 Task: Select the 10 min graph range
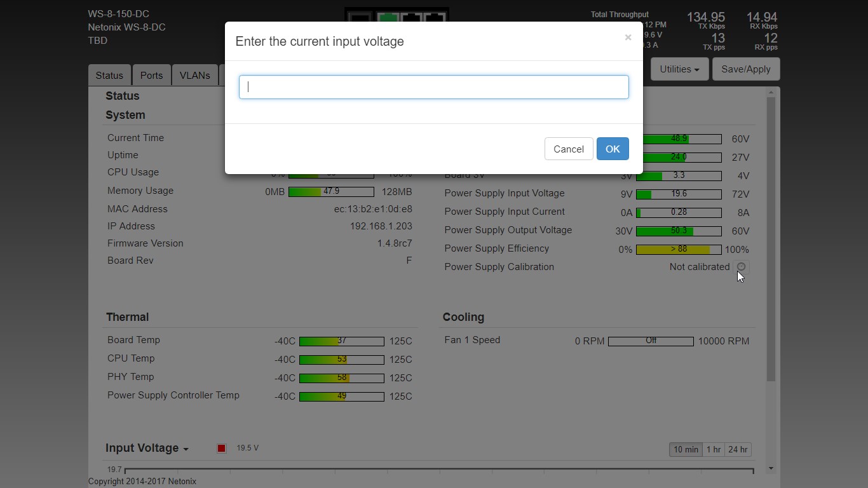click(686, 449)
